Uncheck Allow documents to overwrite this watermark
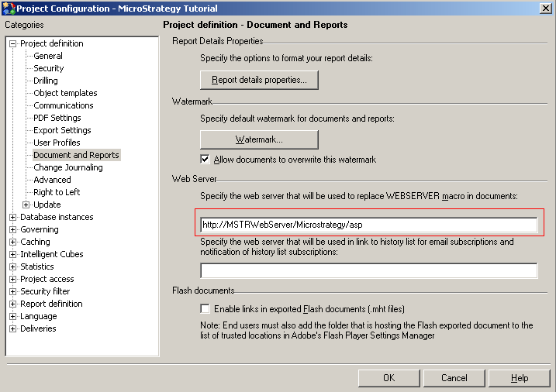 pos(205,160)
